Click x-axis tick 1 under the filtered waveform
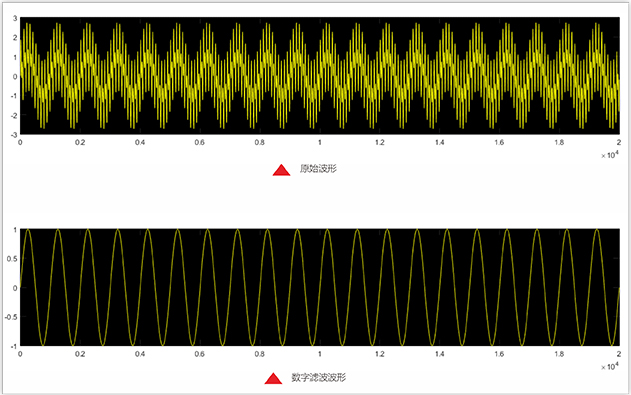Viewport: 631px width, 395px height. click(320, 354)
